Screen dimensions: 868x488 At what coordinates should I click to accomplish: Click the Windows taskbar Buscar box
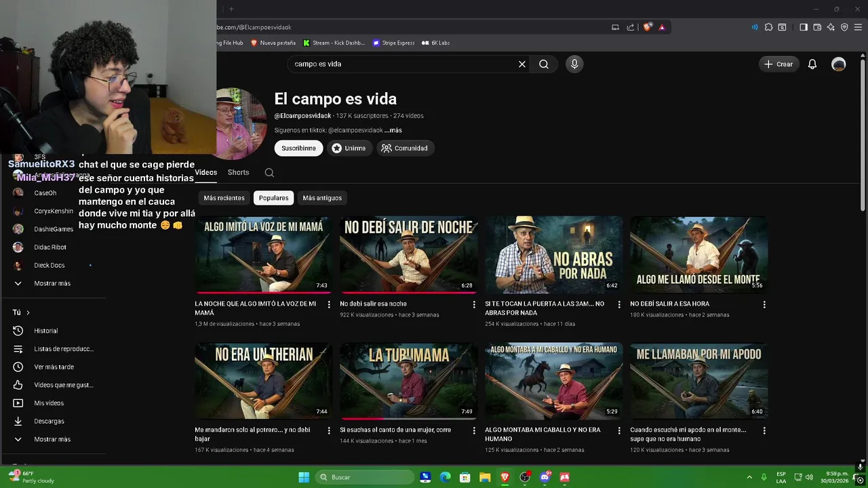click(366, 477)
